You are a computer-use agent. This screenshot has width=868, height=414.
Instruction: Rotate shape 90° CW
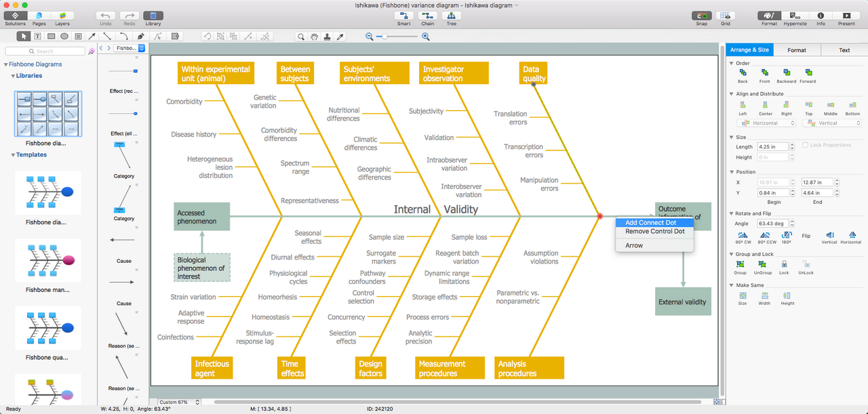click(743, 236)
